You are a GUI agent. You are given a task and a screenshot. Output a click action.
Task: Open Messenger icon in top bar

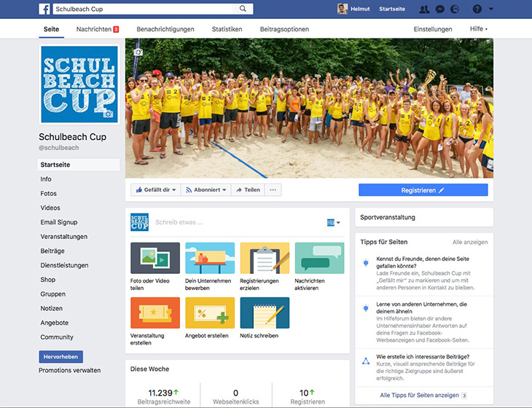(x=439, y=9)
